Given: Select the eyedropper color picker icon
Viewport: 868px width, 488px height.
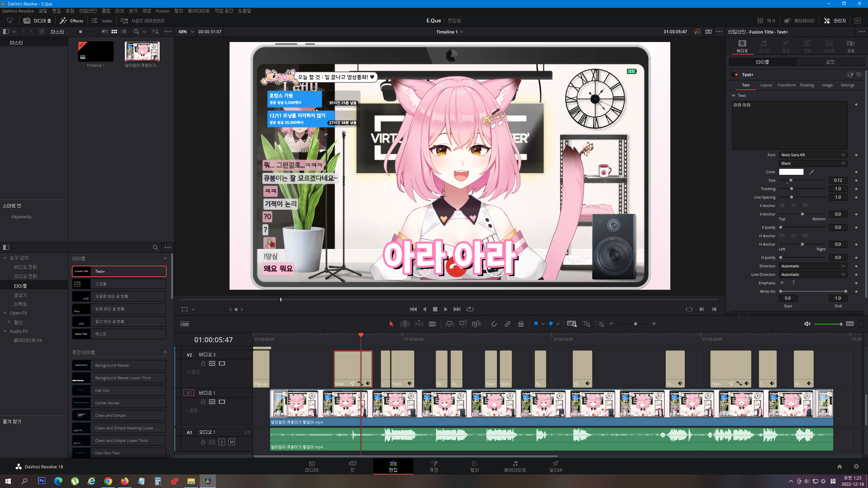Looking at the screenshot, I should (x=811, y=172).
